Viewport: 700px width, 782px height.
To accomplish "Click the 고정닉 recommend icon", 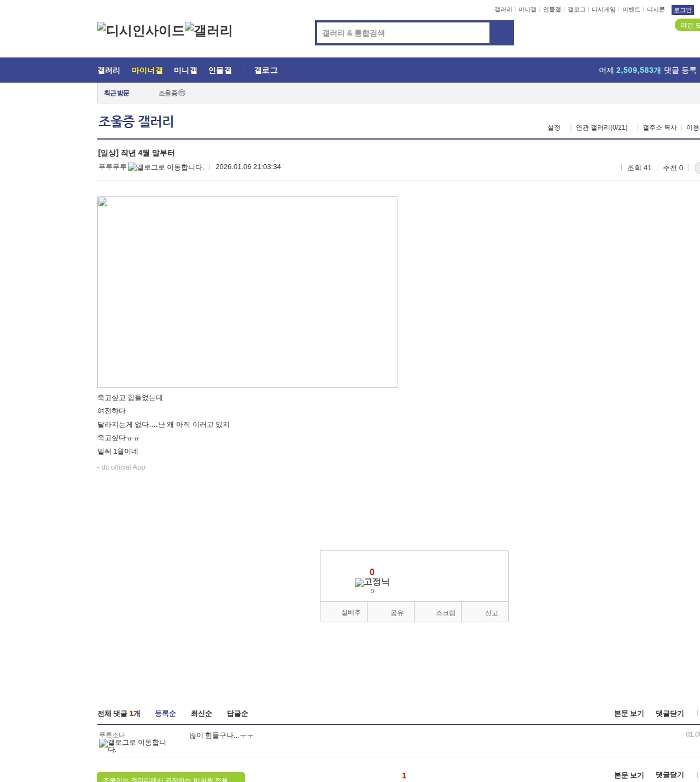I will point(372,582).
